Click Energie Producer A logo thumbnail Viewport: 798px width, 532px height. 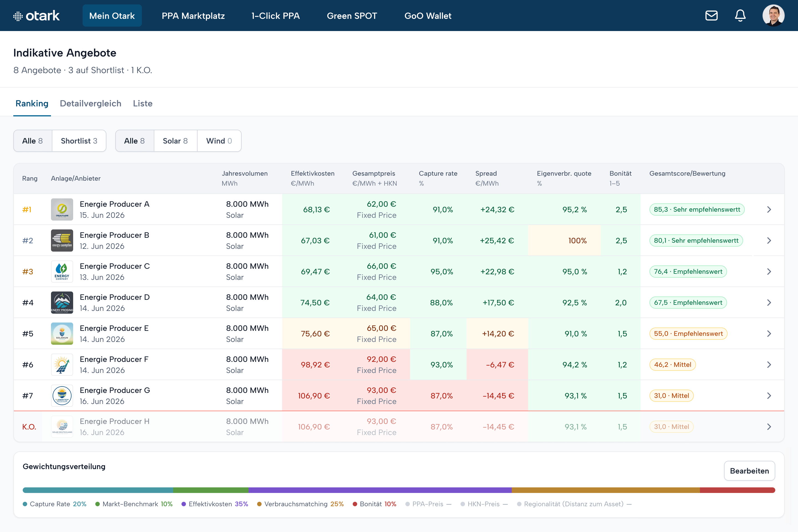pyautogui.click(x=62, y=209)
